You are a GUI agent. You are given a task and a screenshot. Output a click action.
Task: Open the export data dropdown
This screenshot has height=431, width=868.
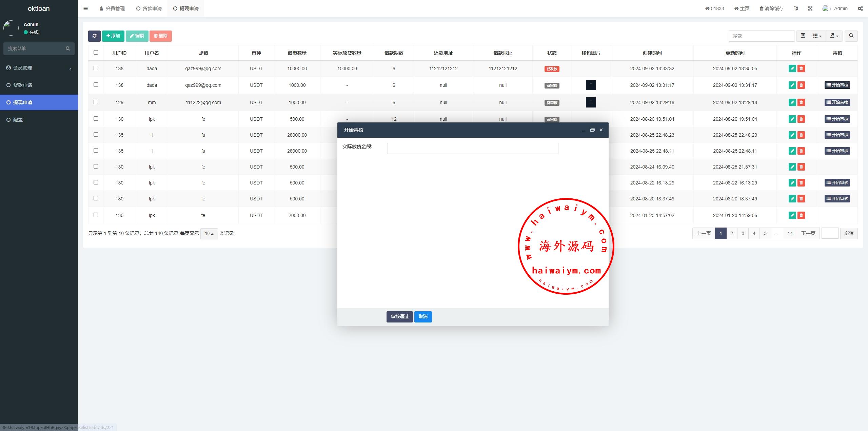click(x=834, y=36)
